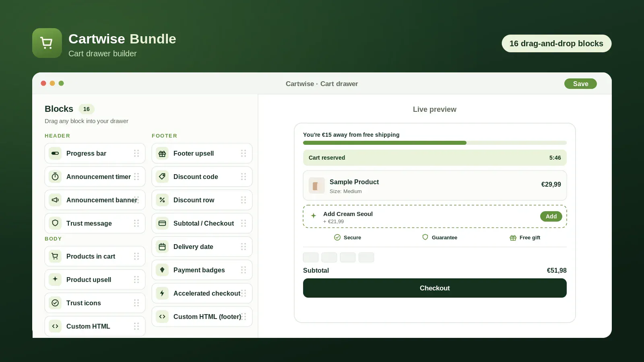
Task: Click the Subtotal / Checkout drag handle
Action: point(244,223)
